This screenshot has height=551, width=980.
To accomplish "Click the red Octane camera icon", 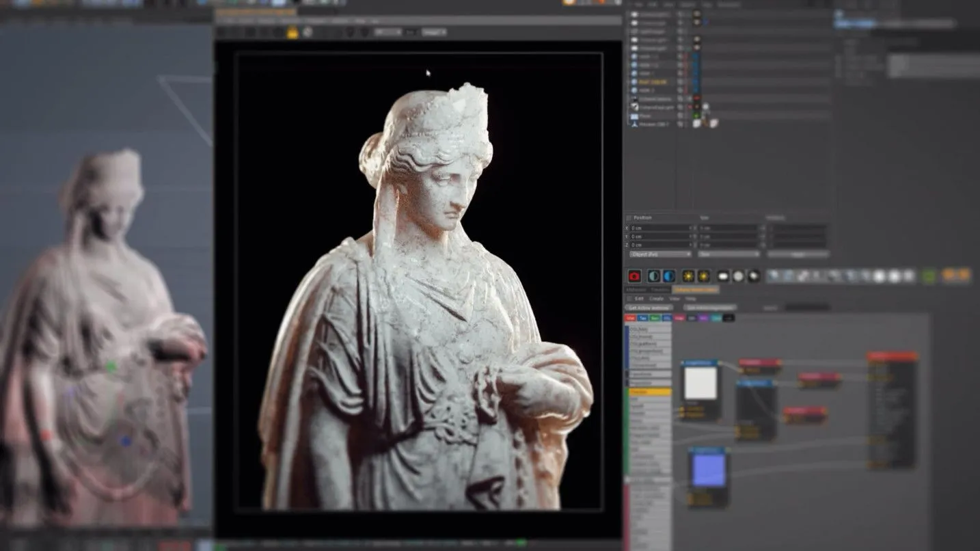I will (x=634, y=276).
